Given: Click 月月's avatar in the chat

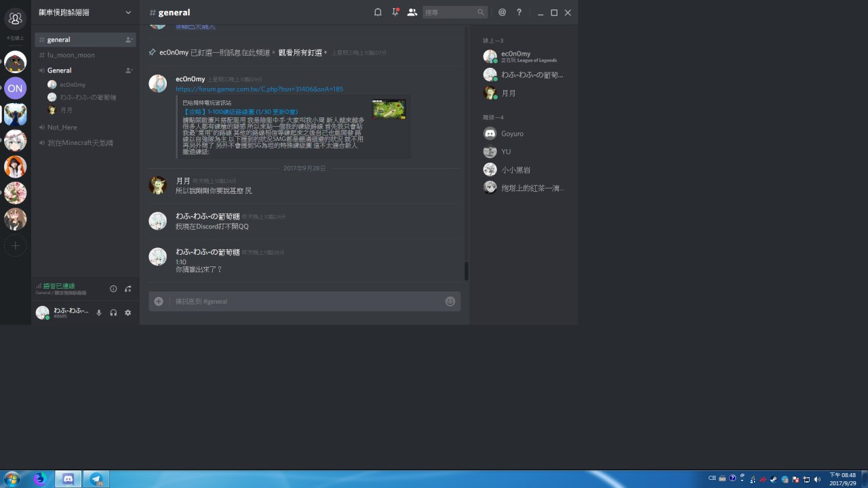Looking at the screenshot, I should coord(158,185).
